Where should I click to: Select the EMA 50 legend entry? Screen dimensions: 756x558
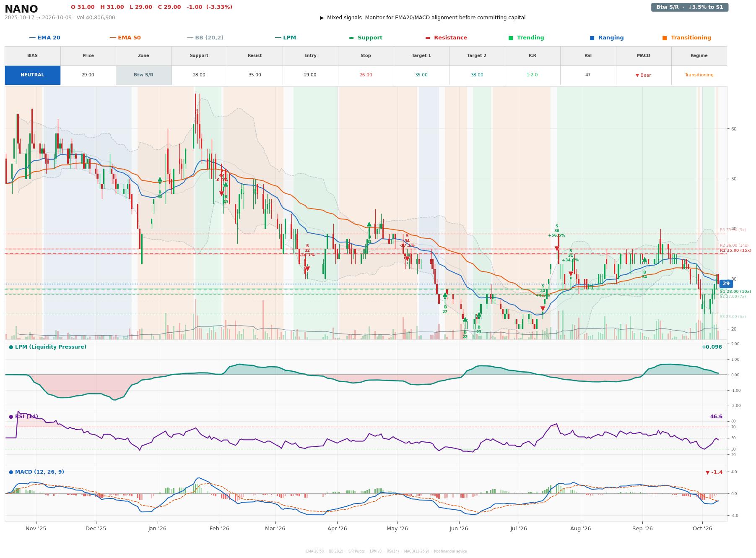coord(125,38)
